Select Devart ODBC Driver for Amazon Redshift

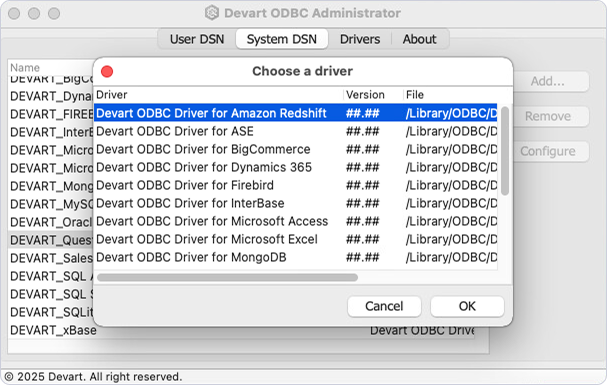[296, 113]
